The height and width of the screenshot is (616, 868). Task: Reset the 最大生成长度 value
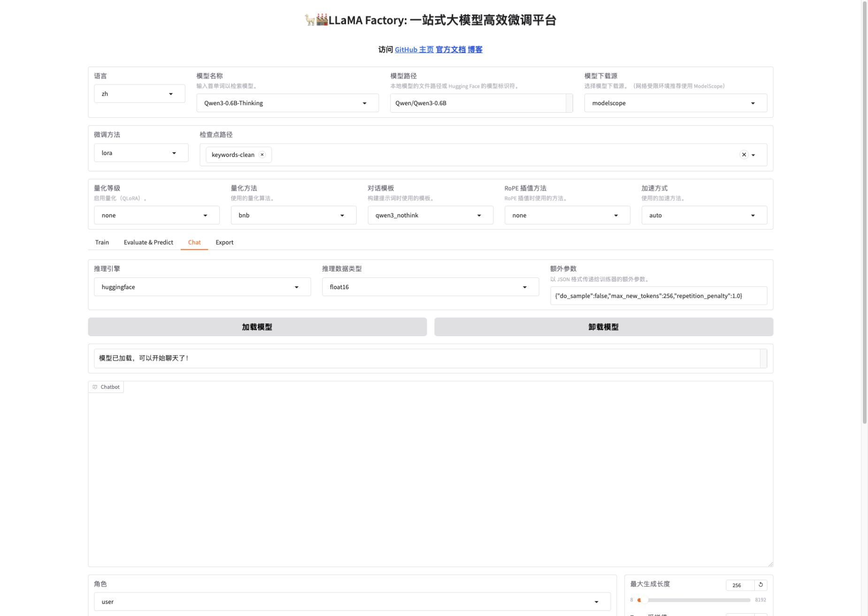pyautogui.click(x=760, y=585)
